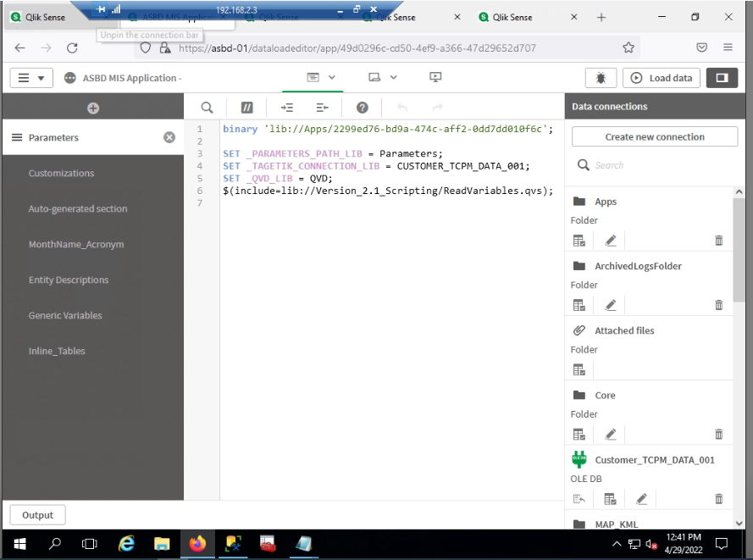Viewport: 753px width, 560px height.
Task: Edit the Customer_TCPM_DATA_001 connection
Action: click(641, 499)
